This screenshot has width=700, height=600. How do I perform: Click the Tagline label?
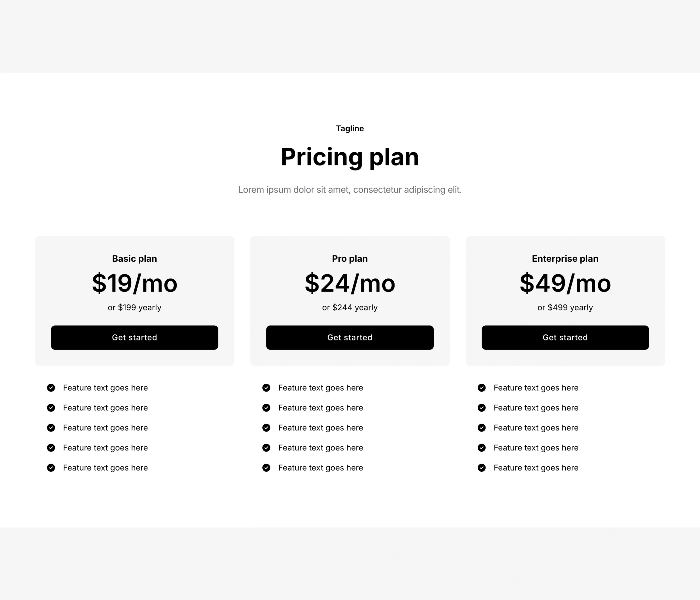(x=350, y=128)
